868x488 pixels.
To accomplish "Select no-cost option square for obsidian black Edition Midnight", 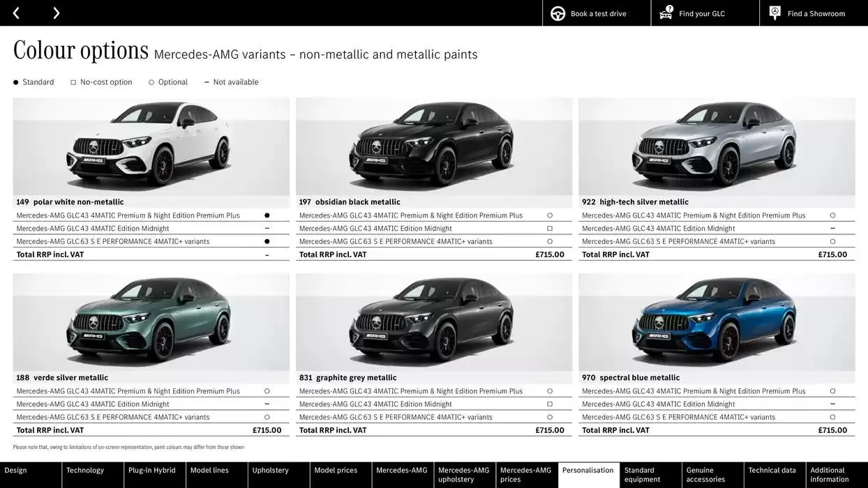I will [549, 228].
